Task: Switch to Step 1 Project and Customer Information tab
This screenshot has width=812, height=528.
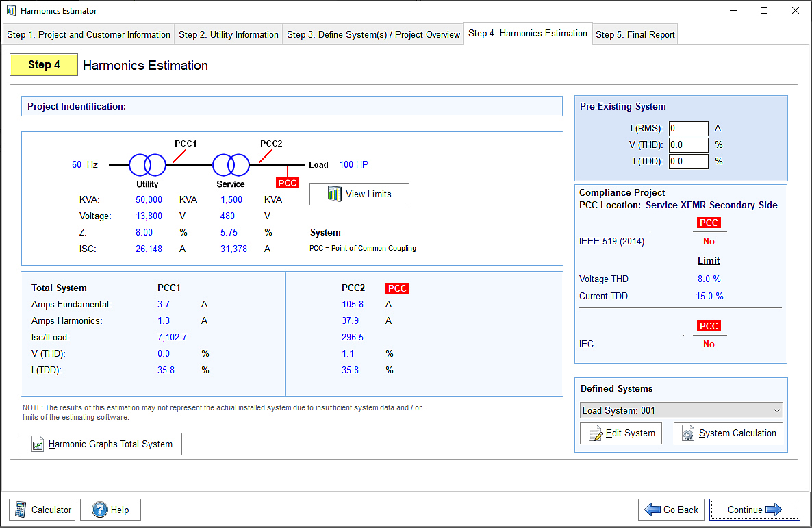Action: (88, 34)
